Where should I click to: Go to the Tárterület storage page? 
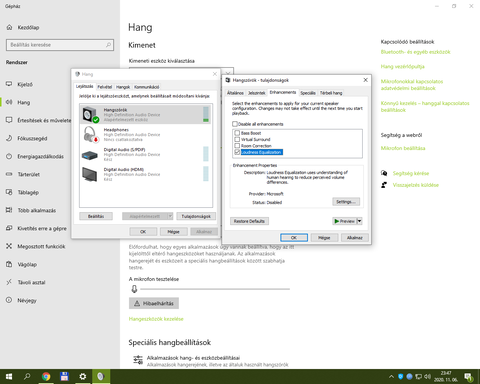pos(28,174)
